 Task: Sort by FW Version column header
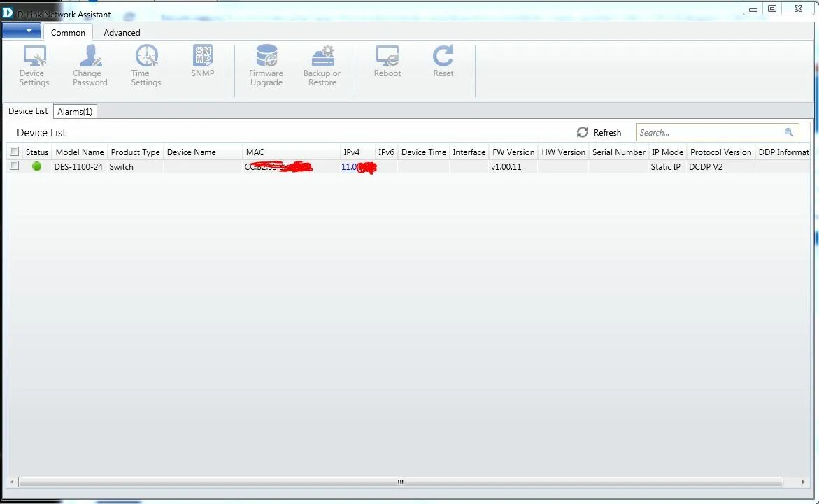pyautogui.click(x=513, y=152)
